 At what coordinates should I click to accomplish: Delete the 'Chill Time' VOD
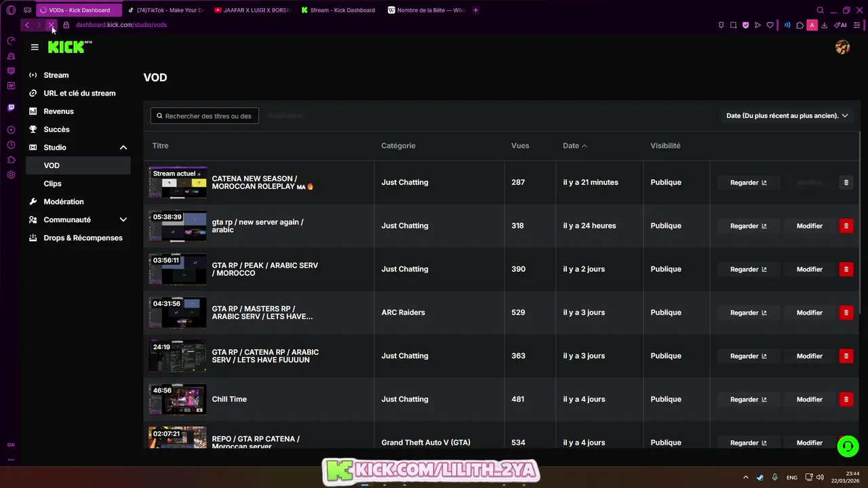point(846,399)
